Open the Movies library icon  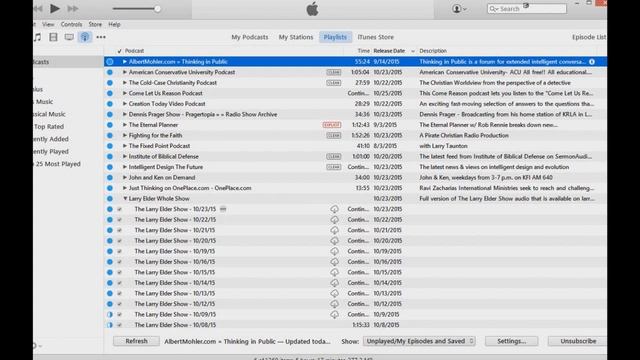pyautogui.click(x=53, y=37)
